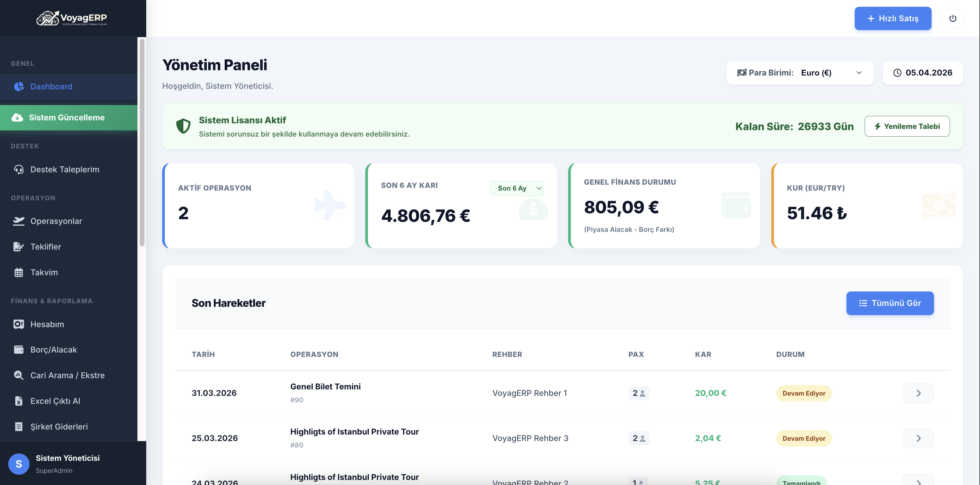Click the Operasyonlar sidebar icon
Image resolution: width=980 pixels, height=485 pixels.
coord(19,221)
